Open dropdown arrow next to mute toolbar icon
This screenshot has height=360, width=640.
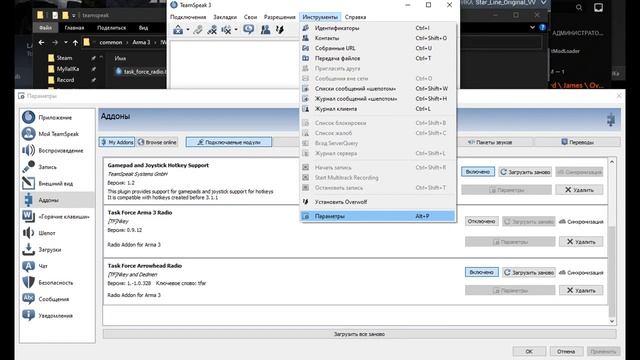236,29
